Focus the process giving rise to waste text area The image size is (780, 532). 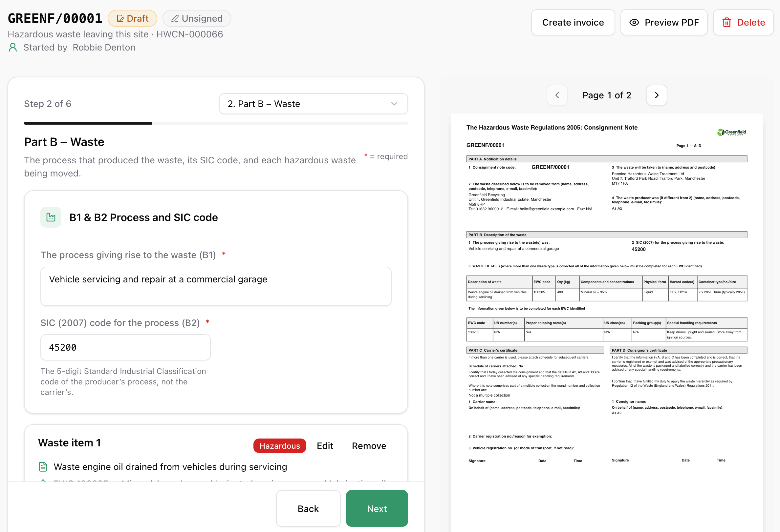(x=216, y=286)
